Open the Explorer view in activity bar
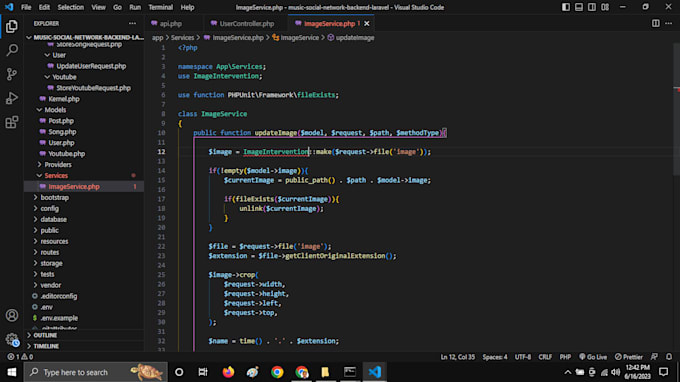This screenshot has height=382, width=680. click(x=12, y=26)
